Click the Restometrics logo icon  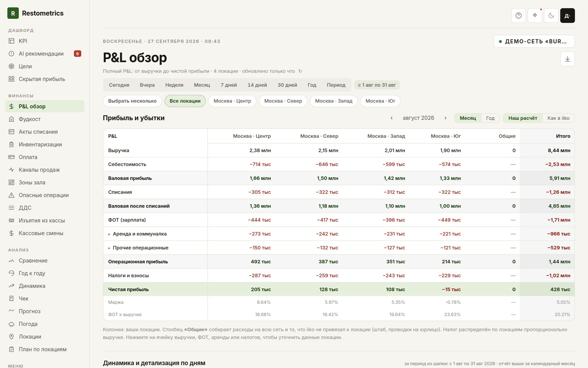[13, 13]
